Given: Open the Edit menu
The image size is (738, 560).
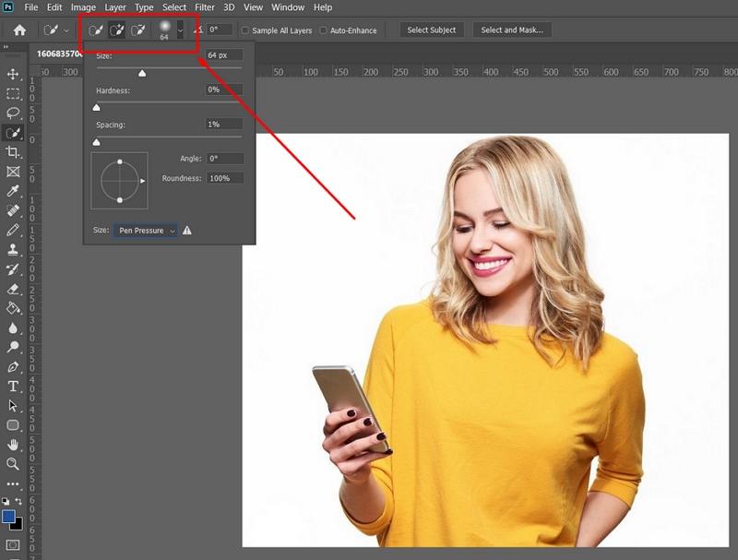Looking at the screenshot, I should pos(54,7).
